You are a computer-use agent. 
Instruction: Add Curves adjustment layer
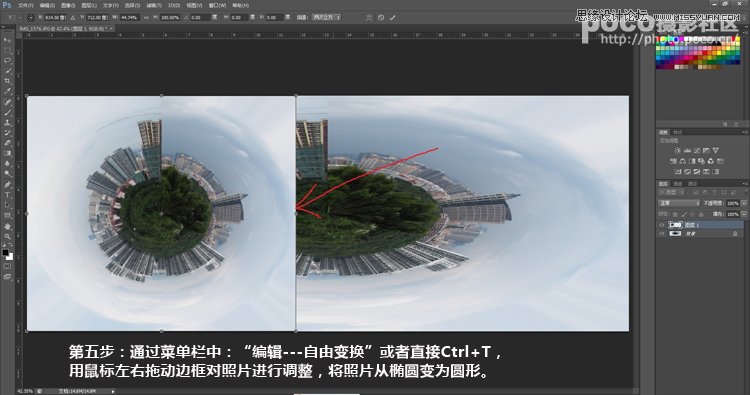point(696,151)
